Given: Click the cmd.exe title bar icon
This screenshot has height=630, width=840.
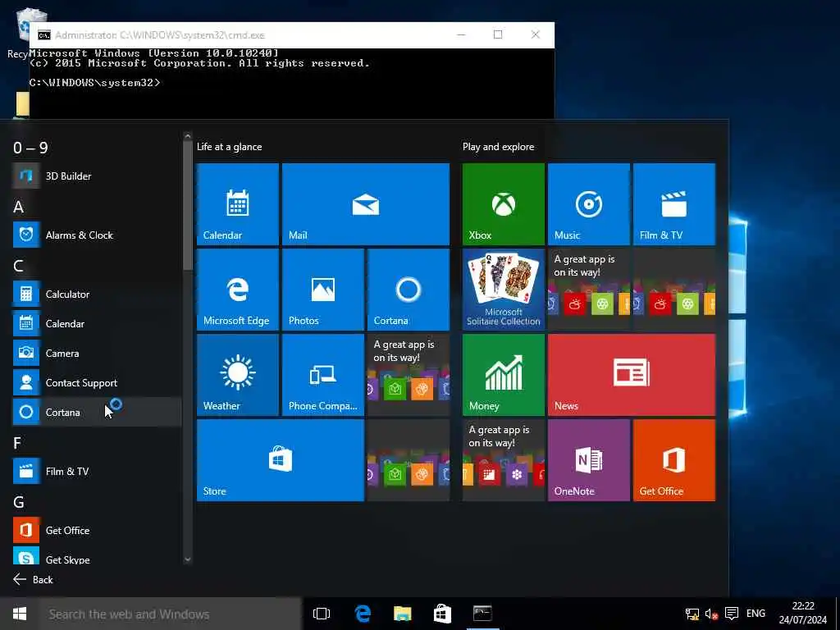Looking at the screenshot, I should [44, 35].
